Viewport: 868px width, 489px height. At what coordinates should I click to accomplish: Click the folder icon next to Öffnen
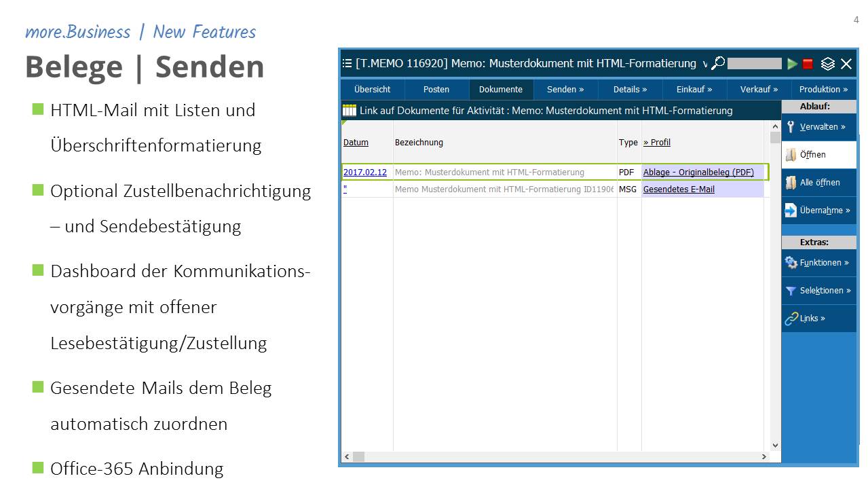[x=791, y=155]
